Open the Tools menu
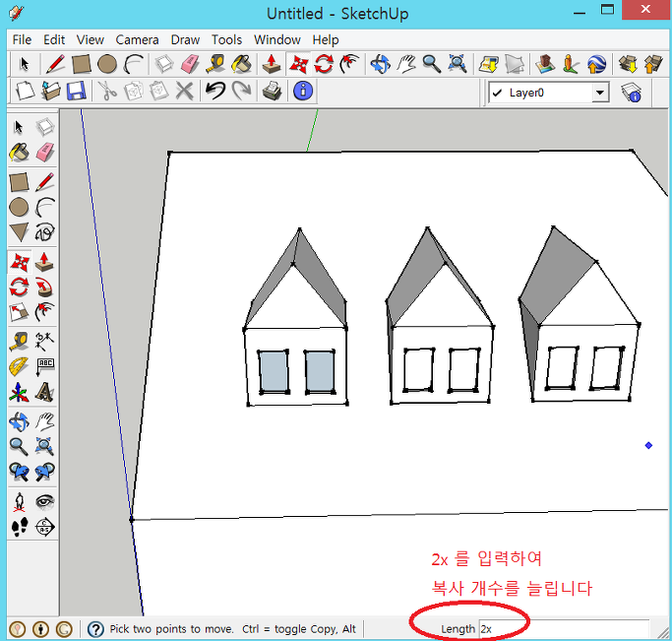672x641 pixels. click(226, 39)
